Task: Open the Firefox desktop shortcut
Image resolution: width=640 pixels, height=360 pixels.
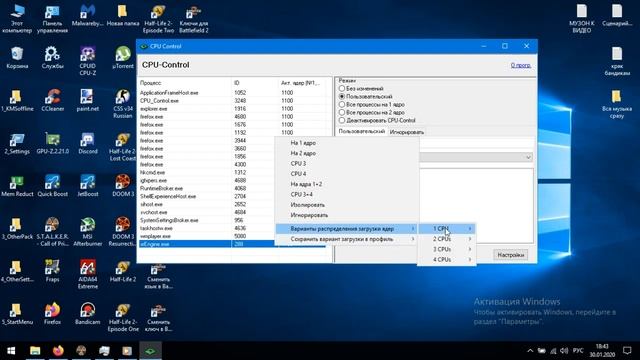Action: tap(53, 314)
